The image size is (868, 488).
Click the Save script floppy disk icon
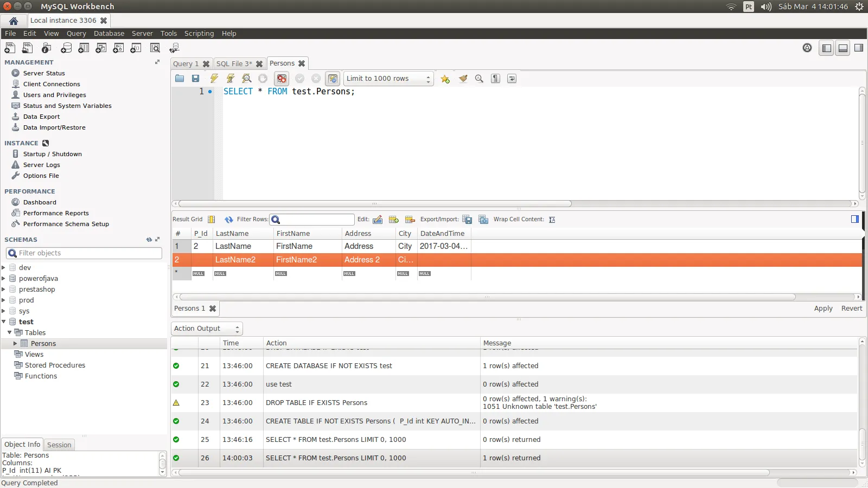[x=196, y=79]
